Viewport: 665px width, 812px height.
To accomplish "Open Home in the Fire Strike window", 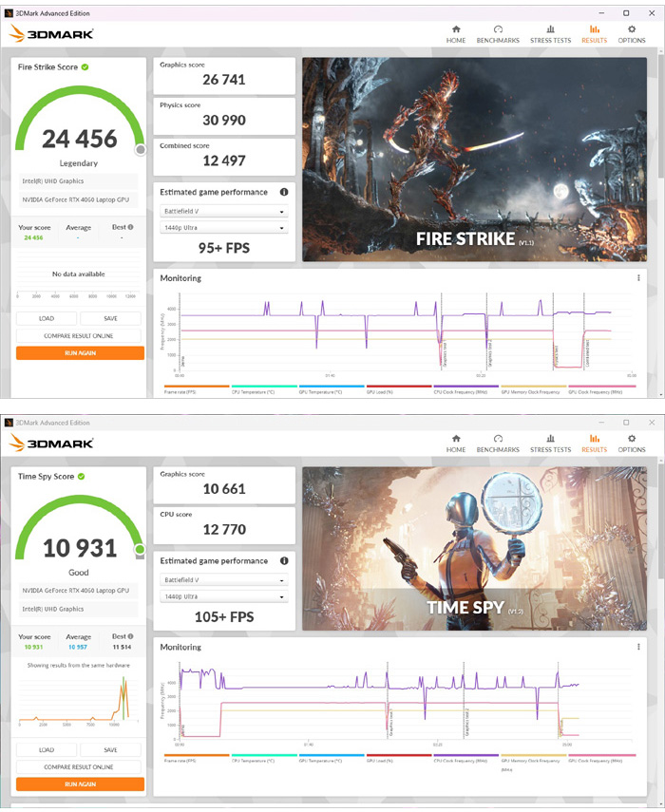I will pyautogui.click(x=456, y=34).
